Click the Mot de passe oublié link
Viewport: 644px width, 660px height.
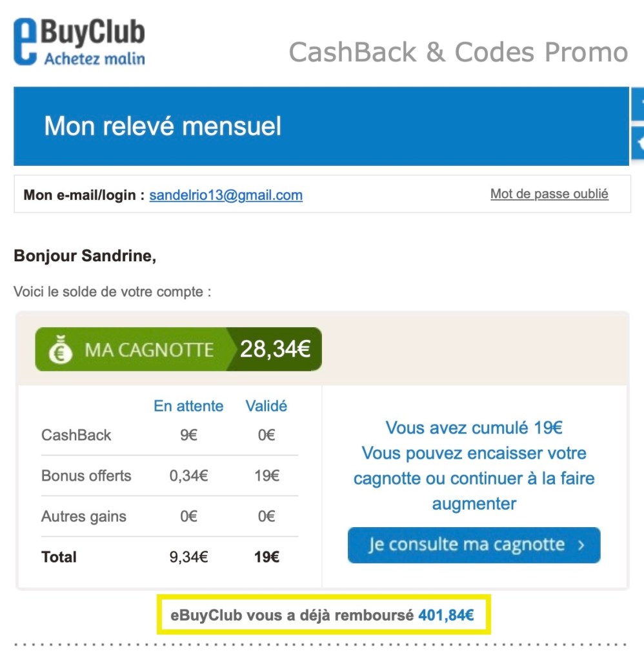pyautogui.click(x=549, y=194)
